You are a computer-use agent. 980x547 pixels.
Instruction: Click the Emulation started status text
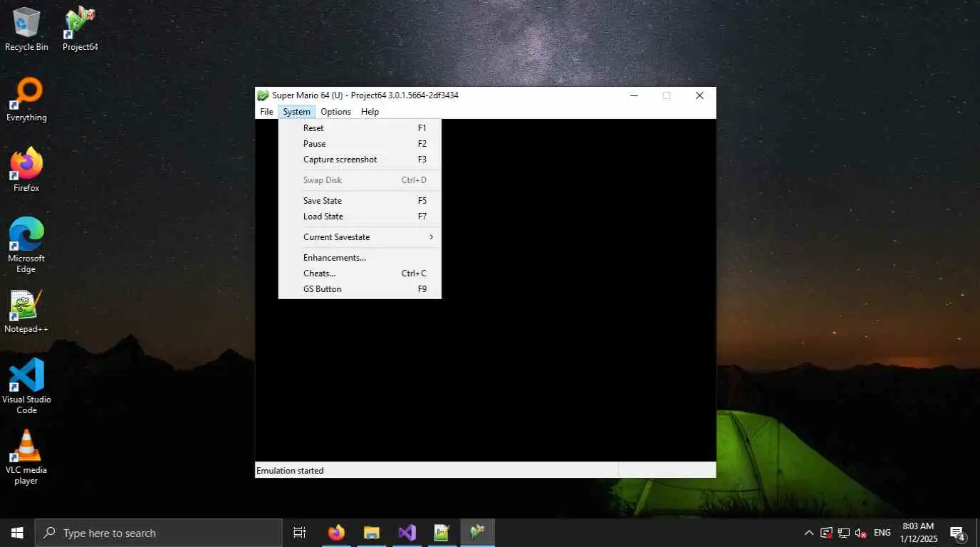(290, 471)
